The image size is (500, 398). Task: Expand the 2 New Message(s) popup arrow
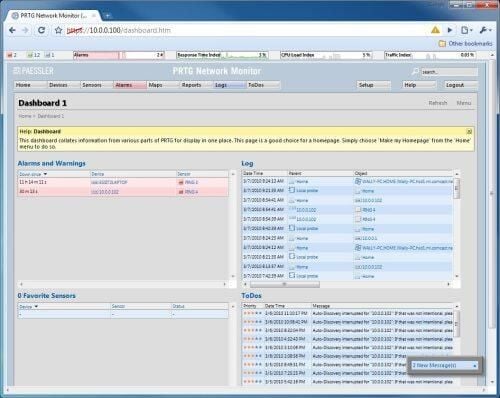point(475,366)
